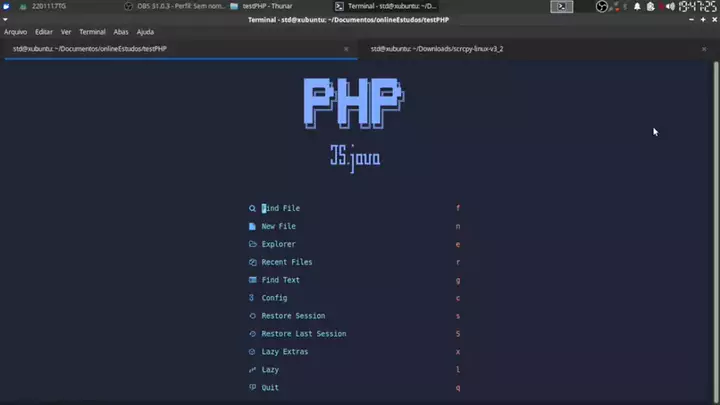Image resolution: width=720 pixels, height=405 pixels.
Task: Close the testPHP terminal tab
Action: tap(346, 49)
